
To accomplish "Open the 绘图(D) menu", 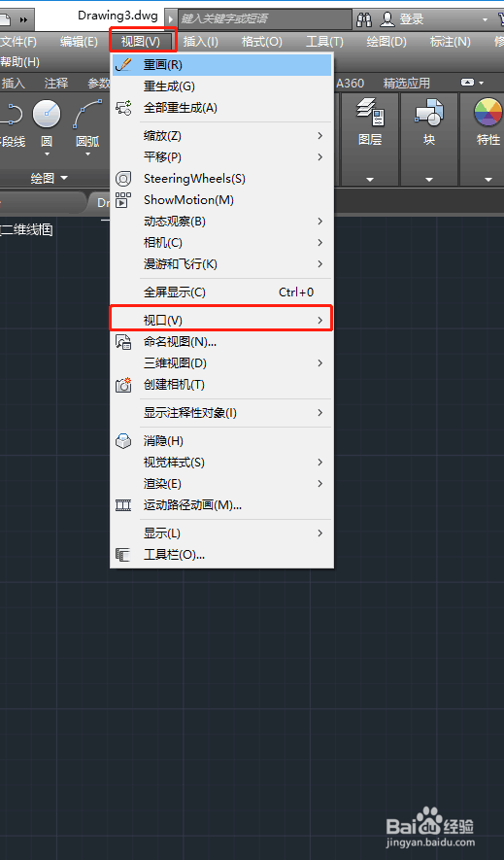I will coord(386,42).
